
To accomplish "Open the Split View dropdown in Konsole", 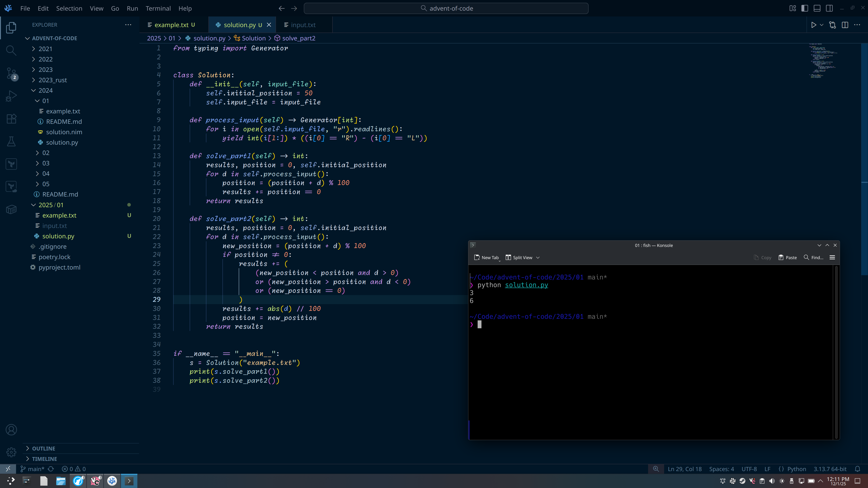I will pyautogui.click(x=538, y=258).
